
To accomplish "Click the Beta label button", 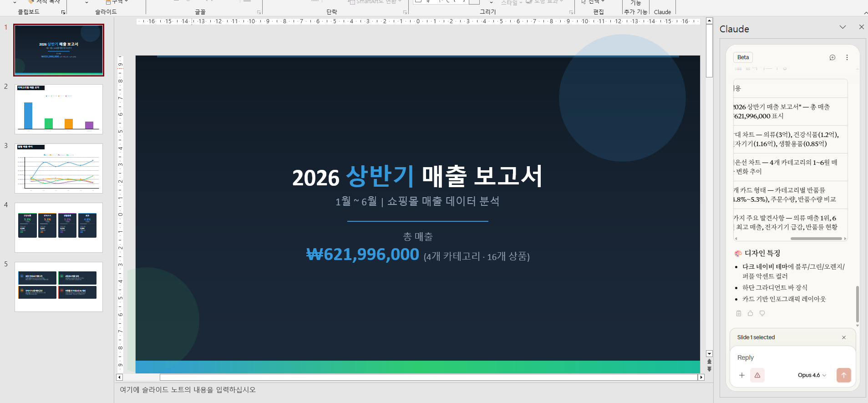I will (x=743, y=57).
